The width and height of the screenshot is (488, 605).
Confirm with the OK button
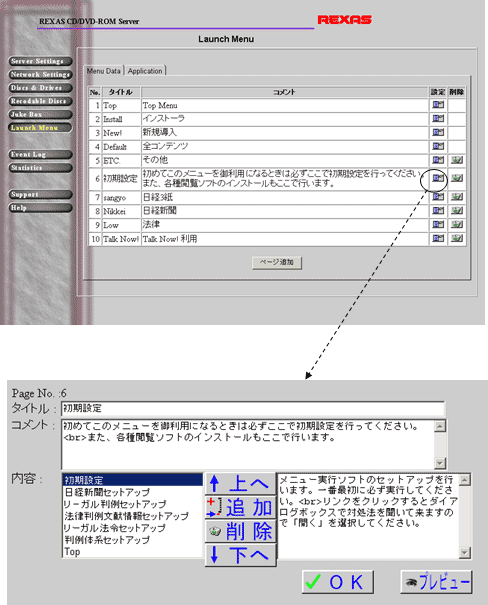(x=338, y=582)
